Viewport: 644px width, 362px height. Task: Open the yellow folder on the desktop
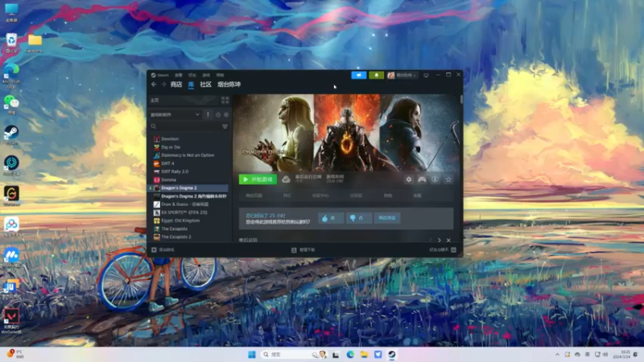click(35, 43)
